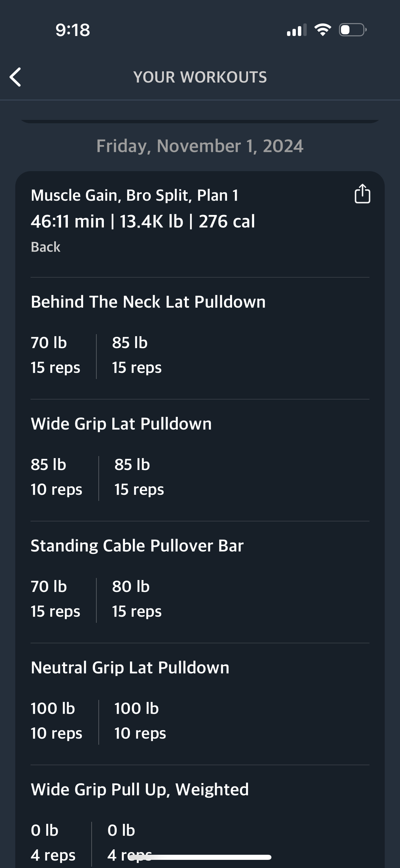Open Wide Grip Lat Pulldown exercise

click(x=121, y=424)
